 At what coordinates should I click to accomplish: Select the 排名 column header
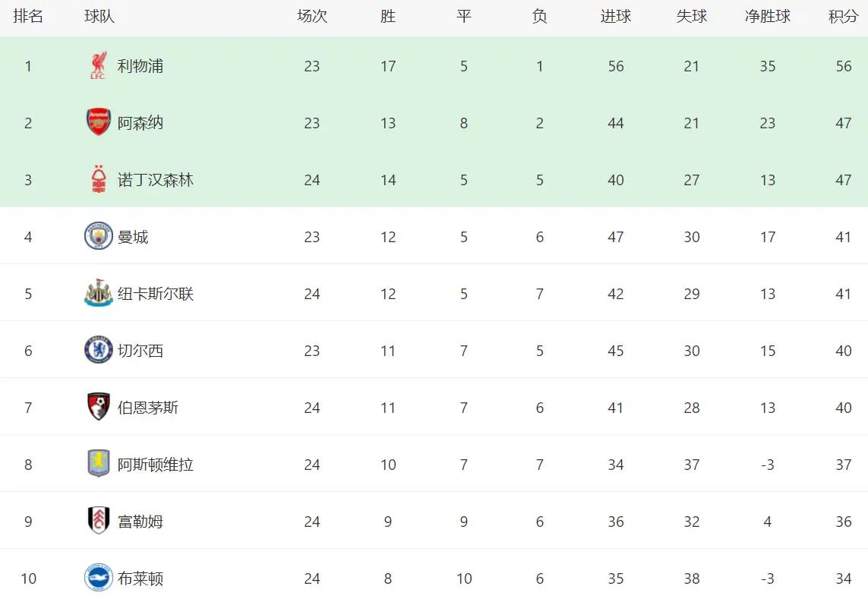[x=28, y=17]
